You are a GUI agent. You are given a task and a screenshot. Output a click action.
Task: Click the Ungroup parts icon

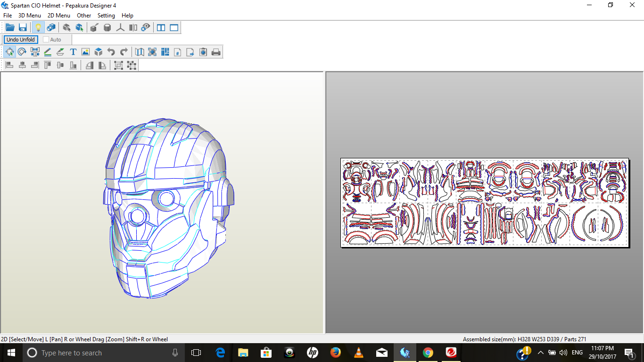[132, 65]
